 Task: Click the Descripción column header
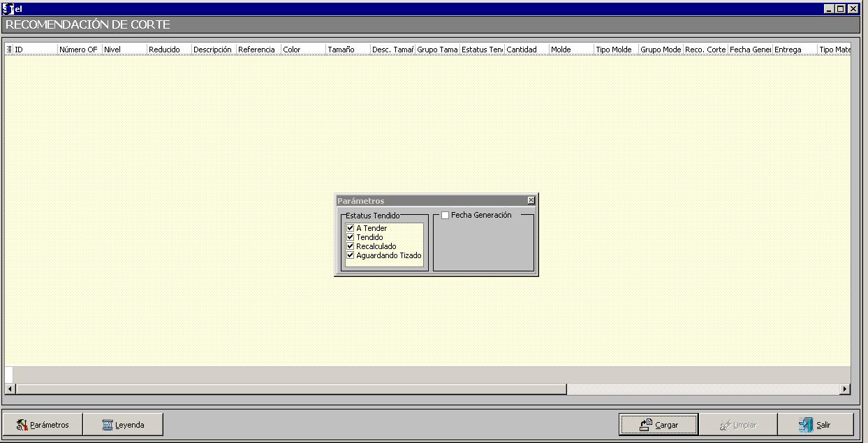point(212,50)
